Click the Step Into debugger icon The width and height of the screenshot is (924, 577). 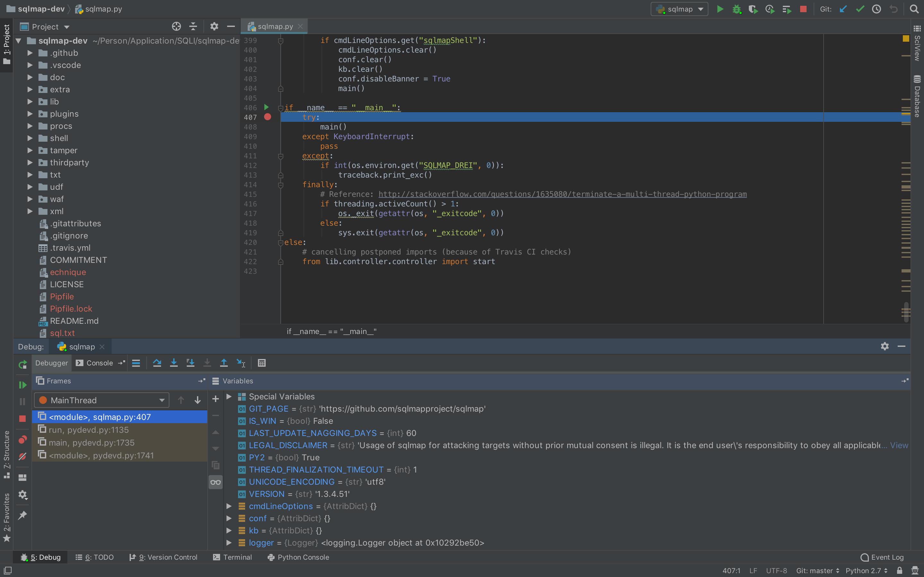pyautogui.click(x=174, y=363)
